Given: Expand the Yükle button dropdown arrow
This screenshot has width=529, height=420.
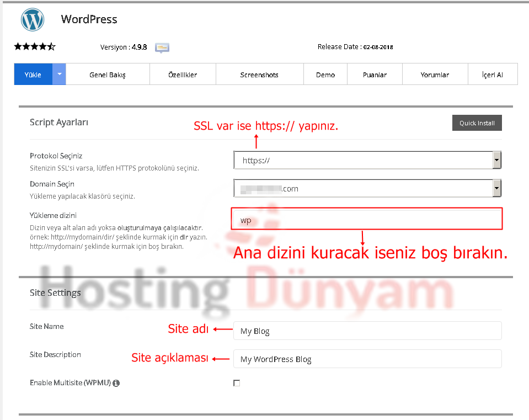Looking at the screenshot, I should click(x=59, y=74).
